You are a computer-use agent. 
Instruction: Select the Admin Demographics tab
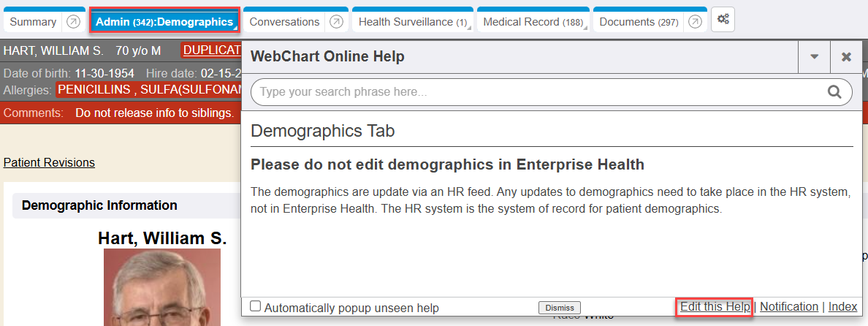click(x=164, y=22)
